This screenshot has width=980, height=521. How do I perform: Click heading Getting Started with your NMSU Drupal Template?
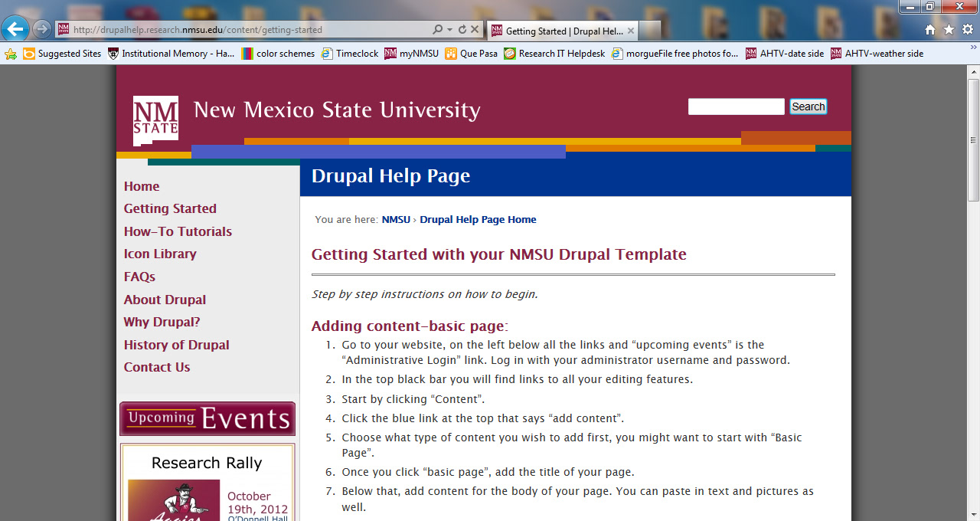click(x=499, y=254)
